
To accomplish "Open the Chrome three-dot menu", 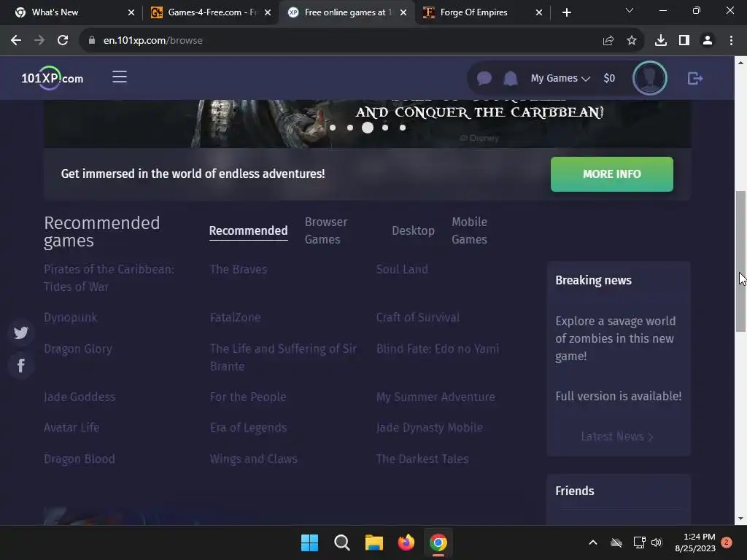I will point(731,41).
